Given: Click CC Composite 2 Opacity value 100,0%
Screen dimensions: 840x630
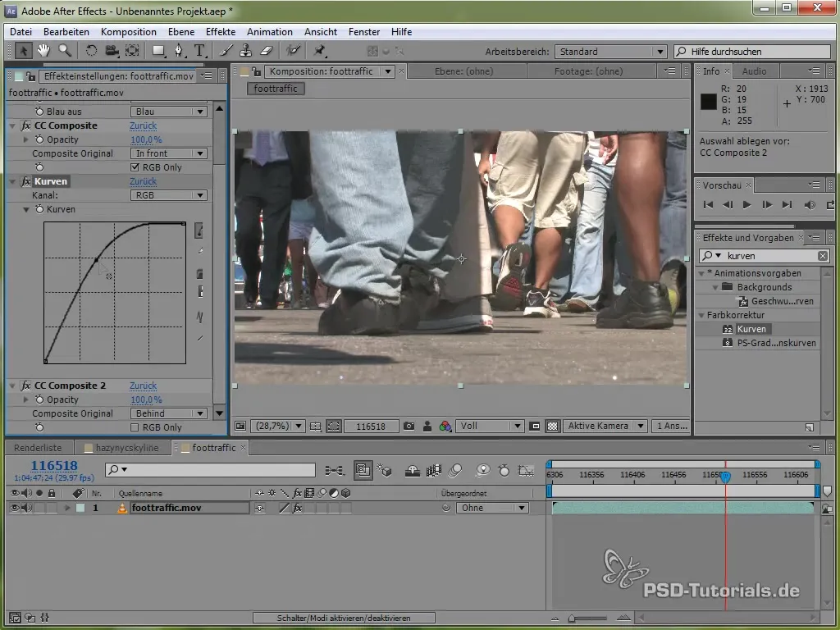Looking at the screenshot, I should 146,399.
